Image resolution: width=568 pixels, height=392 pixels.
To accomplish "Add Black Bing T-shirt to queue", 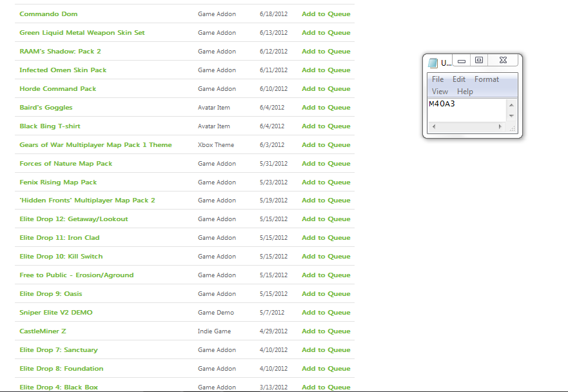I will 326,126.
